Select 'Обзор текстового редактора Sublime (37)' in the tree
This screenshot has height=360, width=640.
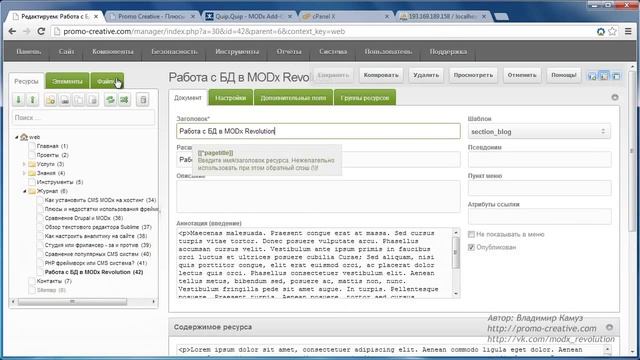[98, 227]
